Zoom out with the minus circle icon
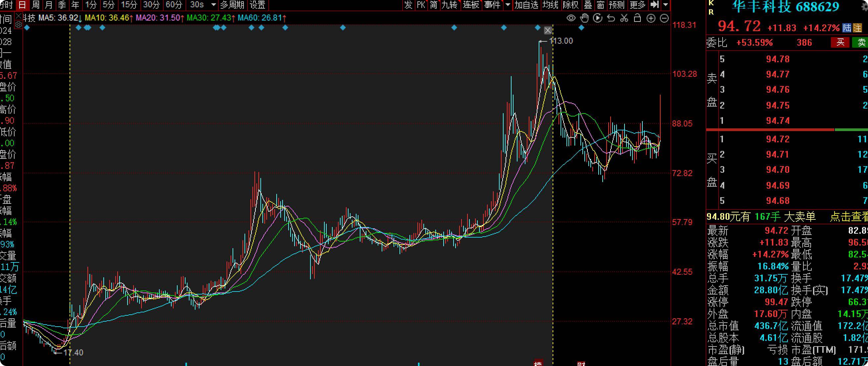This screenshot has width=868, height=366. coord(664,18)
